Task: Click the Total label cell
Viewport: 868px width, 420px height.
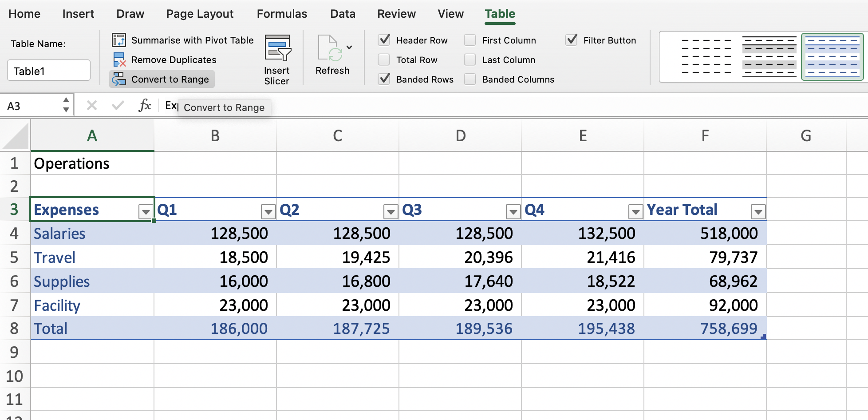Action: coord(92,329)
